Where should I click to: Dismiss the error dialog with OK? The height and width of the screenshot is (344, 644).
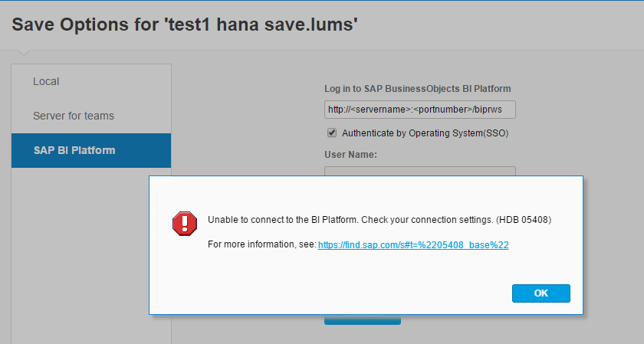[541, 293]
